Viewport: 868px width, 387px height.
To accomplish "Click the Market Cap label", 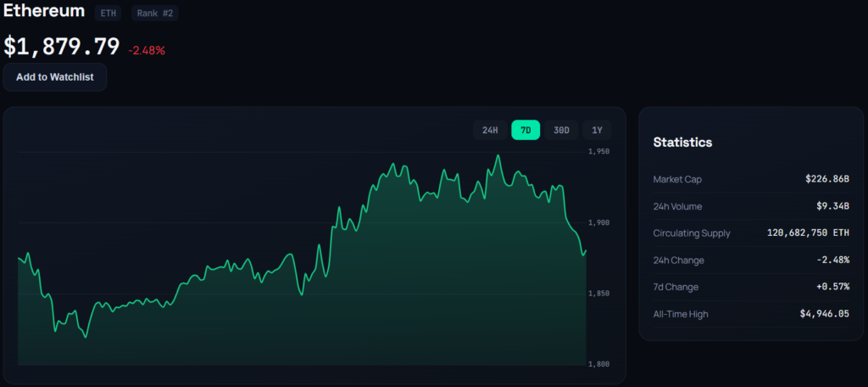I will click(677, 179).
